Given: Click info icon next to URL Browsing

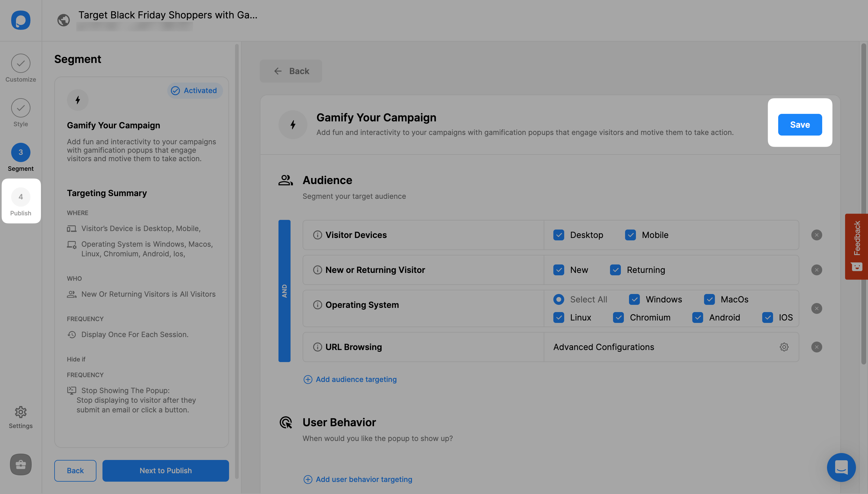Looking at the screenshot, I should coord(317,347).
